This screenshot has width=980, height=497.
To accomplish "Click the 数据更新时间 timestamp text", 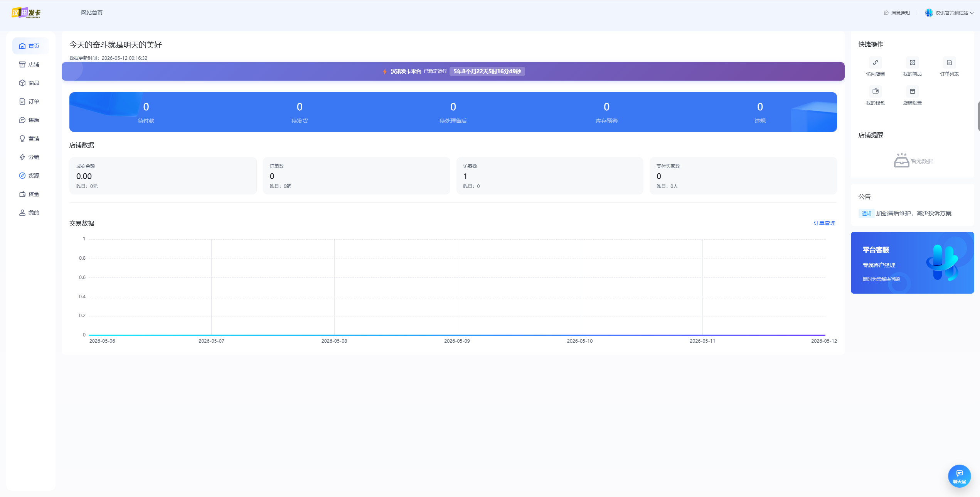I will pyautogui.click(x=108, y=58).
